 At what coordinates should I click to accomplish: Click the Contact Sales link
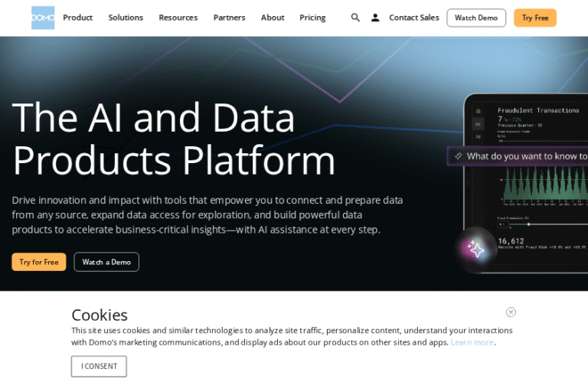click(413, 18)
